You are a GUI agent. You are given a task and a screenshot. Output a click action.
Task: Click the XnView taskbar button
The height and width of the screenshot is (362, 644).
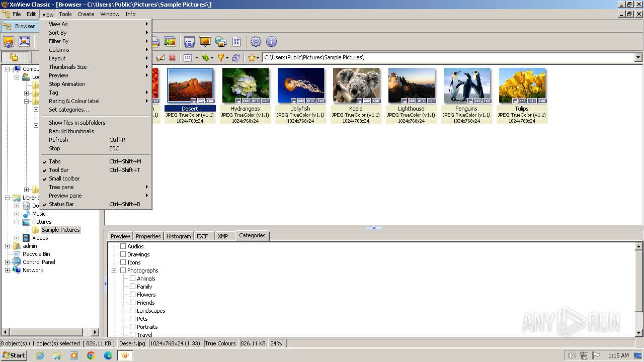pyautogui.click(x=125, y=355)
